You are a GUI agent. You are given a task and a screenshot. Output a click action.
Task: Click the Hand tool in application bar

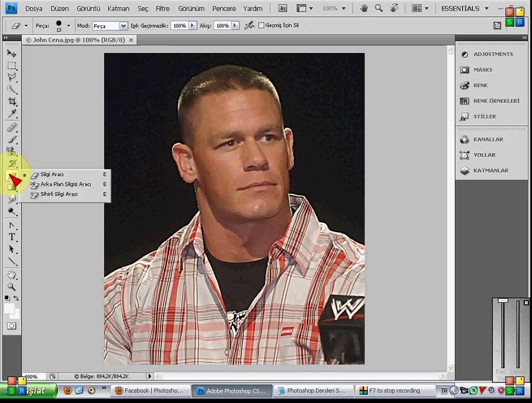coord(364,8)
